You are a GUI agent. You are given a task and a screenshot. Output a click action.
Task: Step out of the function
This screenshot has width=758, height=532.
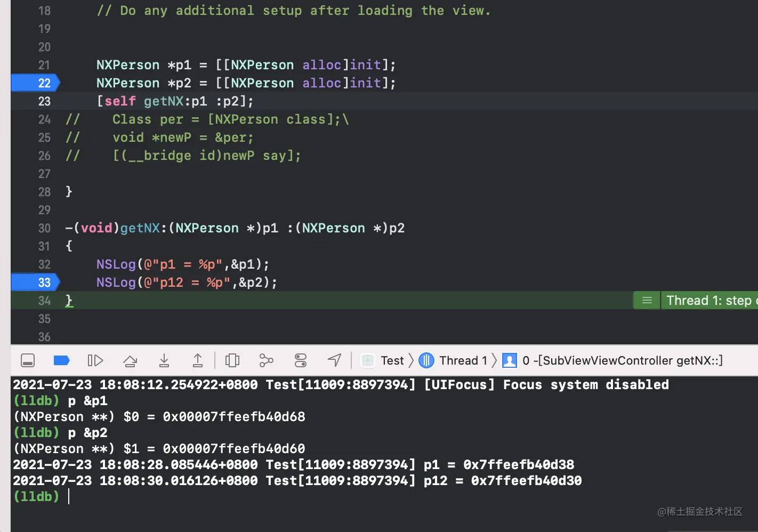coord(198,361)
